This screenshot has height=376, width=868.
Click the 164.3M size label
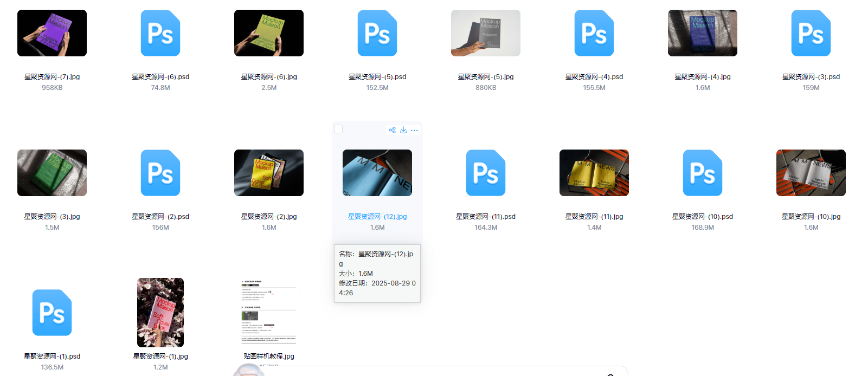pos(486,228)
